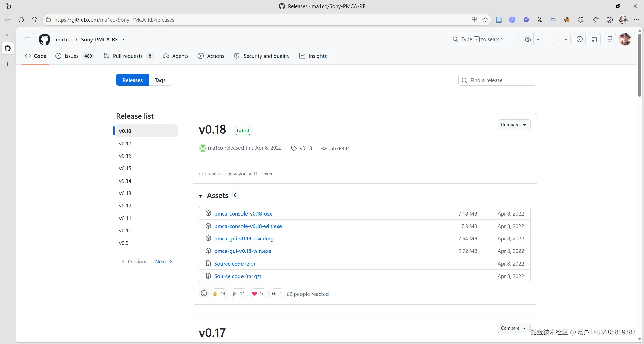The height and width of the screenshot is (344, 644).
Task: Click the heart reaction with 16
Action: pyautogui.click(x=258, y=293)
